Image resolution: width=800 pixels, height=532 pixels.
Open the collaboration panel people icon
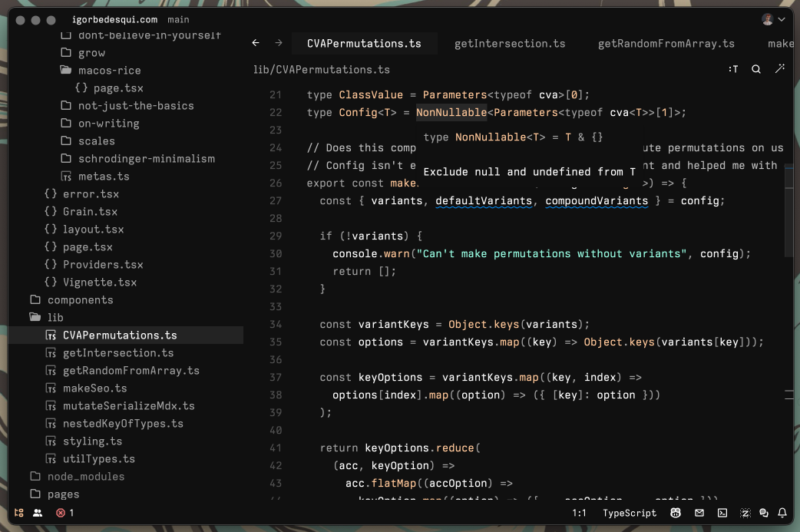click(38, 513)
